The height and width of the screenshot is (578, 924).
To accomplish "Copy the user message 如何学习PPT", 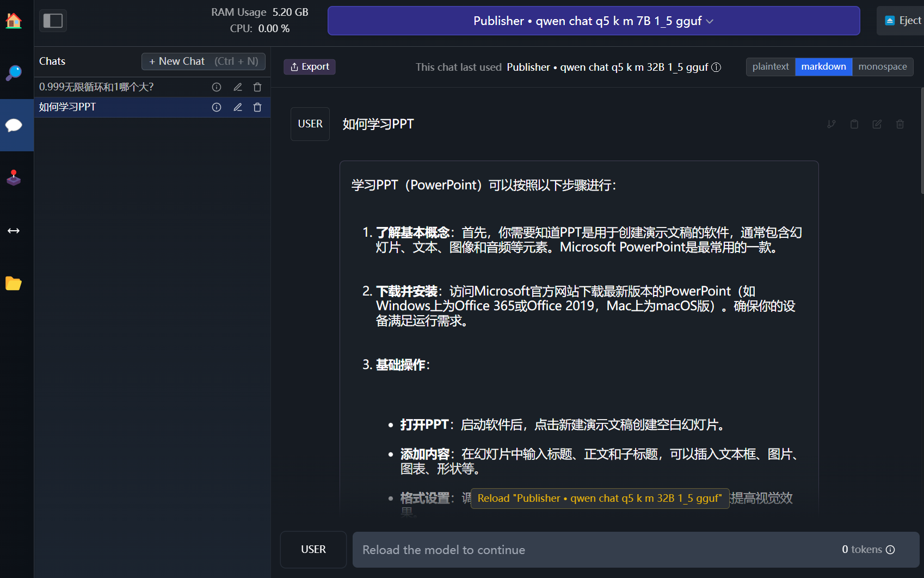I will (x=854, y=124).
